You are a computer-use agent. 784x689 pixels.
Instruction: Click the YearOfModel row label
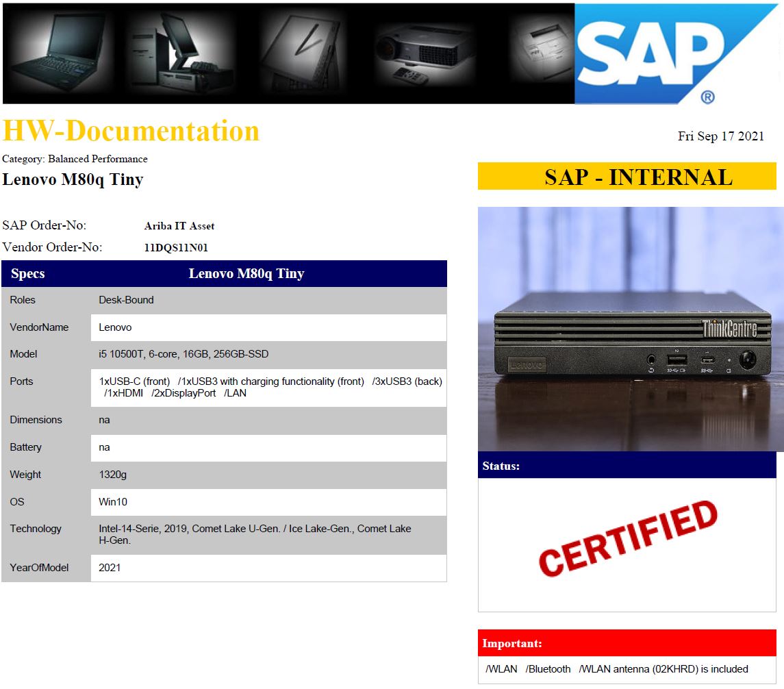click(x=39, y=568)
